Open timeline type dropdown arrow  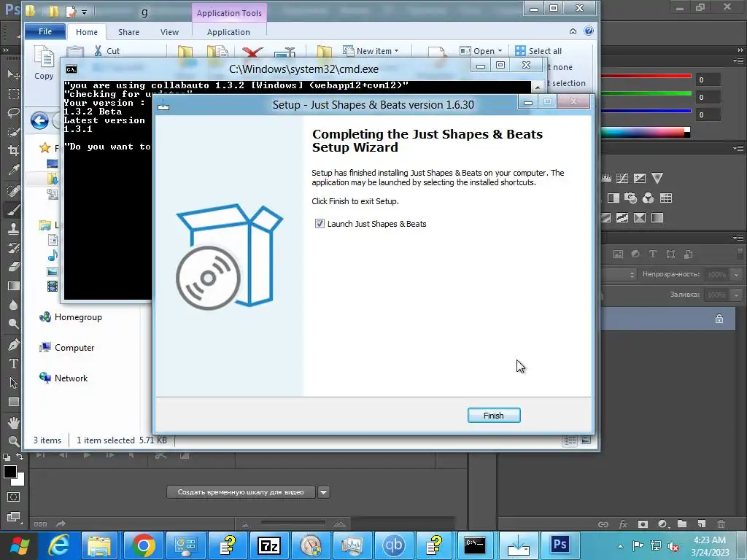(323, 492)
